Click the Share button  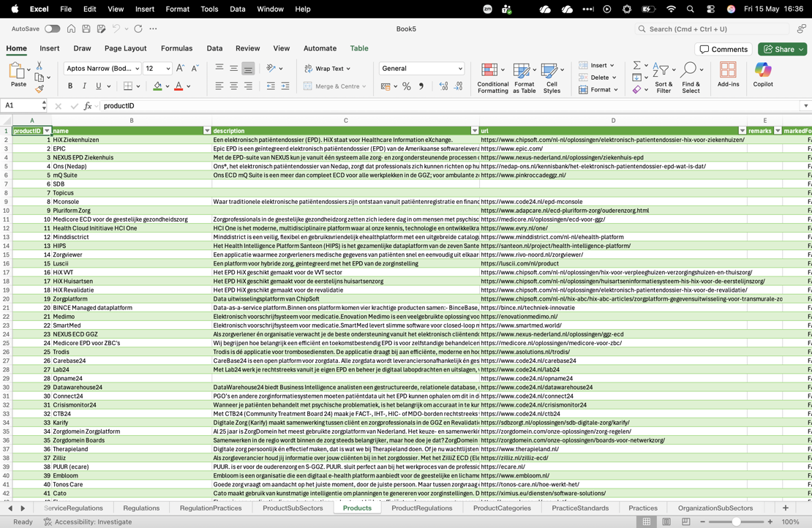point(783,49)
